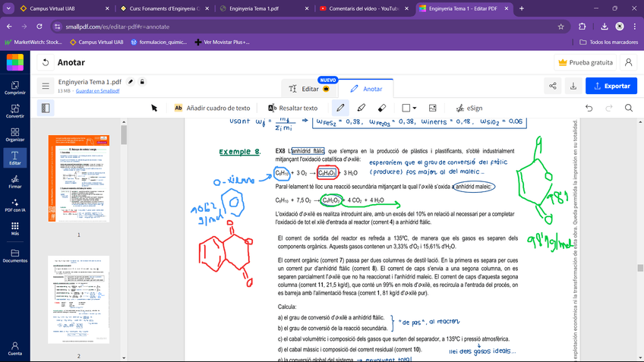Screen dimensions: 644x362
Task: Click the insert image icon
Action: 433,108
